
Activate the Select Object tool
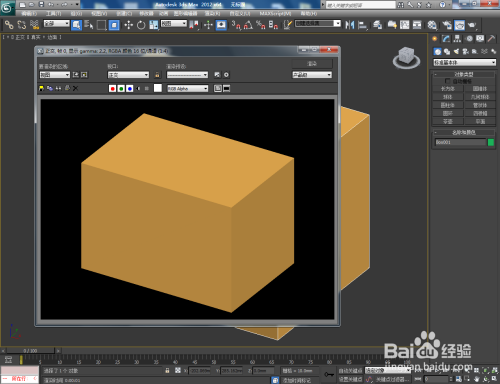76,25
